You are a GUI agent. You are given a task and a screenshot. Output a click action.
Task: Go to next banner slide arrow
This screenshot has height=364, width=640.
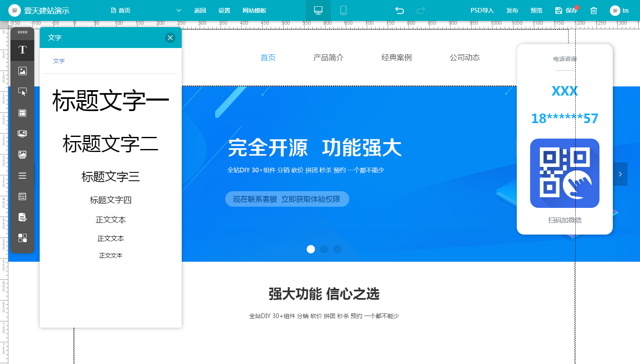pyautogui.click(x=620, y=174)
